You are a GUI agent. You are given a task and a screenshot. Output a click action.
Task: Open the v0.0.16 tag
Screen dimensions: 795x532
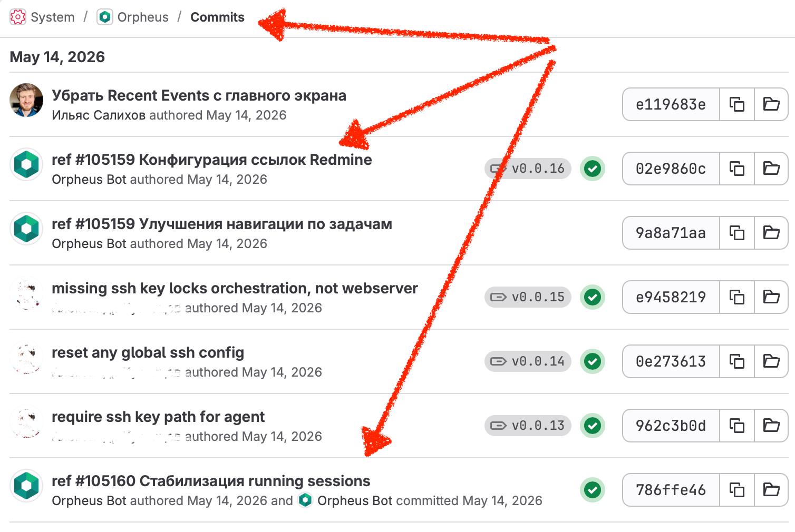[528, 169]
